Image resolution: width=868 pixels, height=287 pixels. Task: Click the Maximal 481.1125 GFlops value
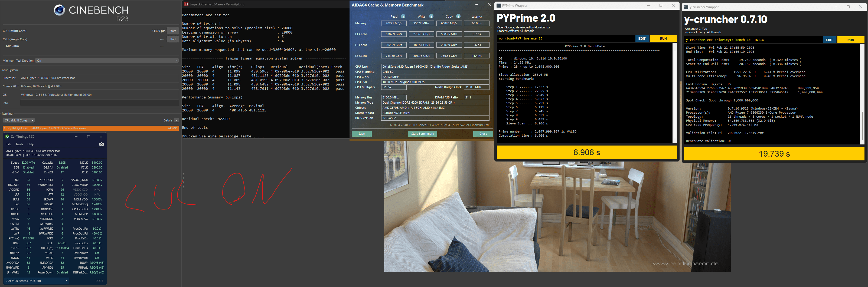click(257, 110)
